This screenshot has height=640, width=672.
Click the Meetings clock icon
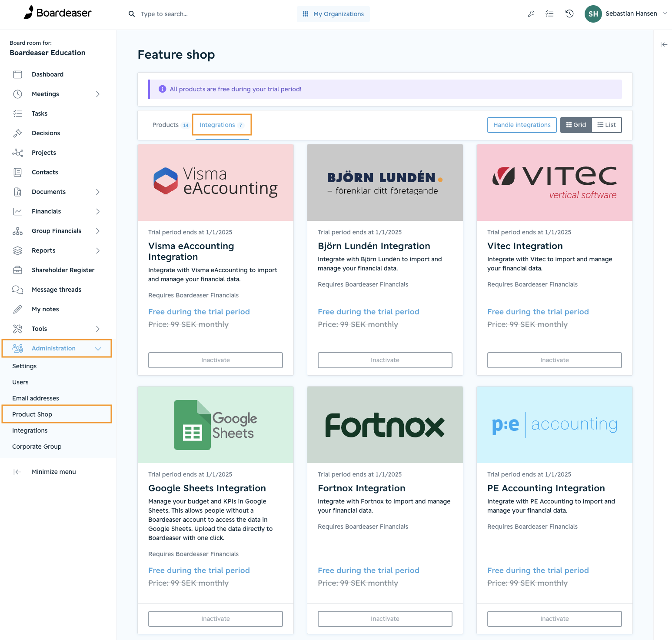[x=17, y=94]
